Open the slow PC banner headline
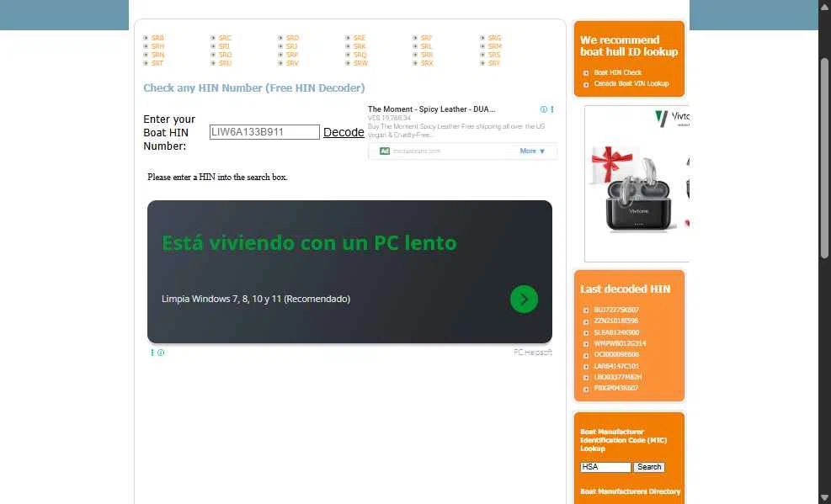Viewport: 831px width, 504px height. pyautogui.click(x=309, y=243)
